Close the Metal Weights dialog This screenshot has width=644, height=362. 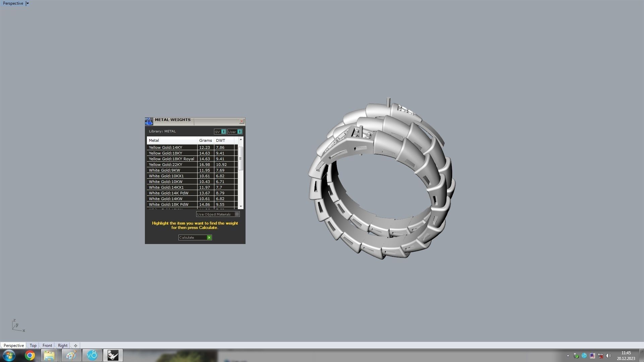pos(241,121)
